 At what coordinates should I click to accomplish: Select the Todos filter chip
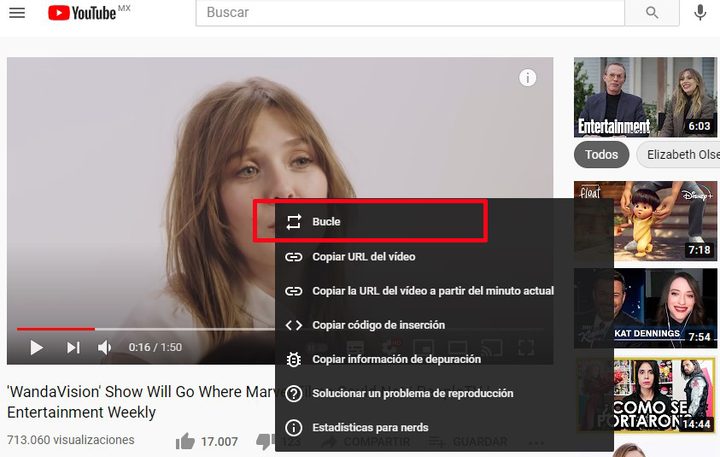601,155
